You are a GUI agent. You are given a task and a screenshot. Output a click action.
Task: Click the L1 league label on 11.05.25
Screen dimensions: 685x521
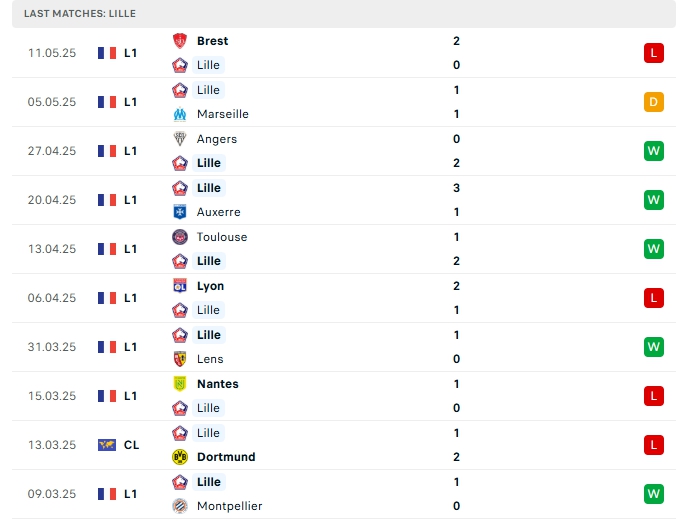[130, 53]
